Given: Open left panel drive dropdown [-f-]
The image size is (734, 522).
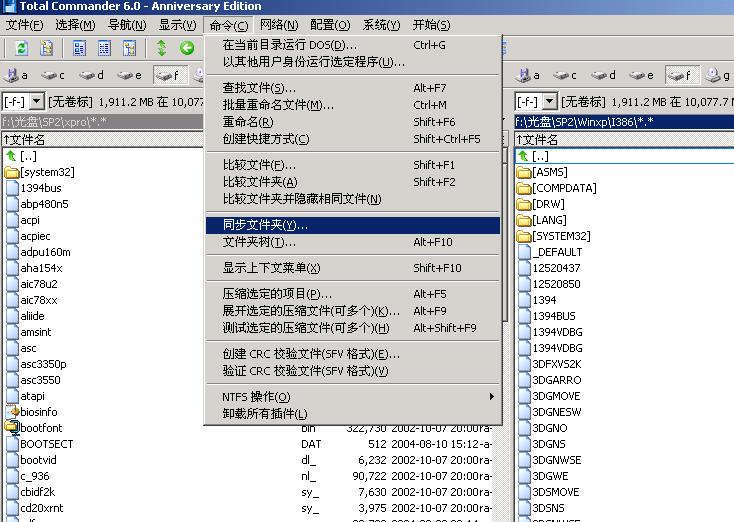Looking at the screenshot, I should [x=36, y=101].
